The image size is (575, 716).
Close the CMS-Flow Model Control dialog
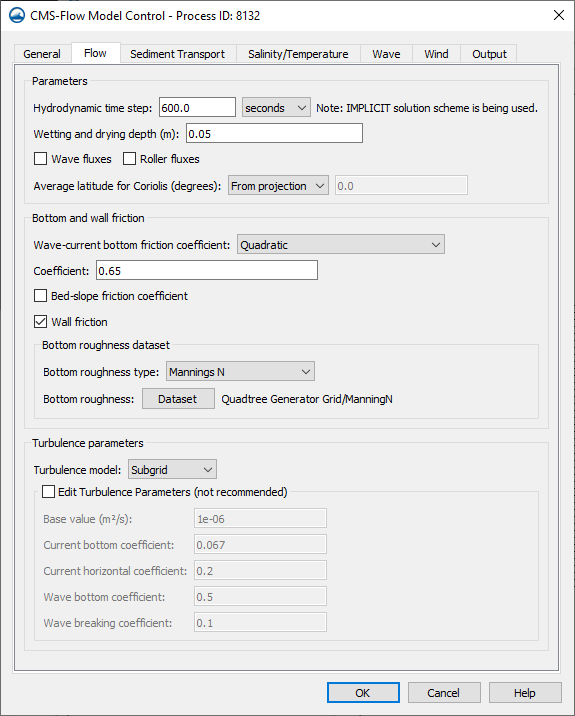coord(559,16)
